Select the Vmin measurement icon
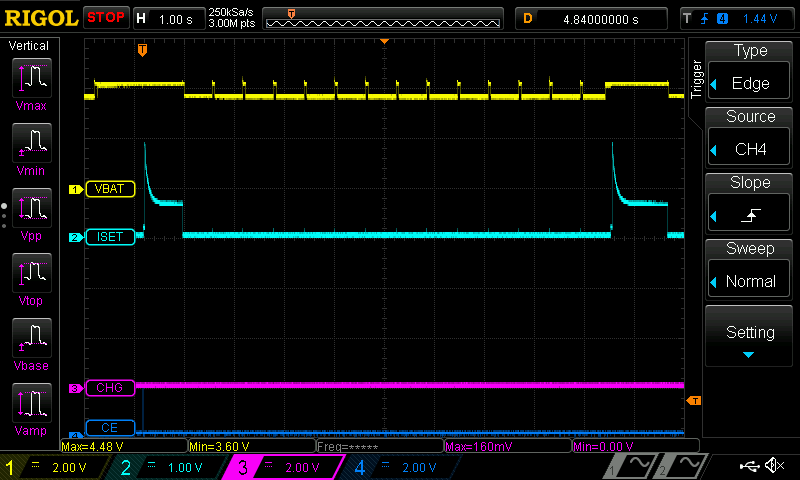This screenshot has width=800, height=480. 32,143
